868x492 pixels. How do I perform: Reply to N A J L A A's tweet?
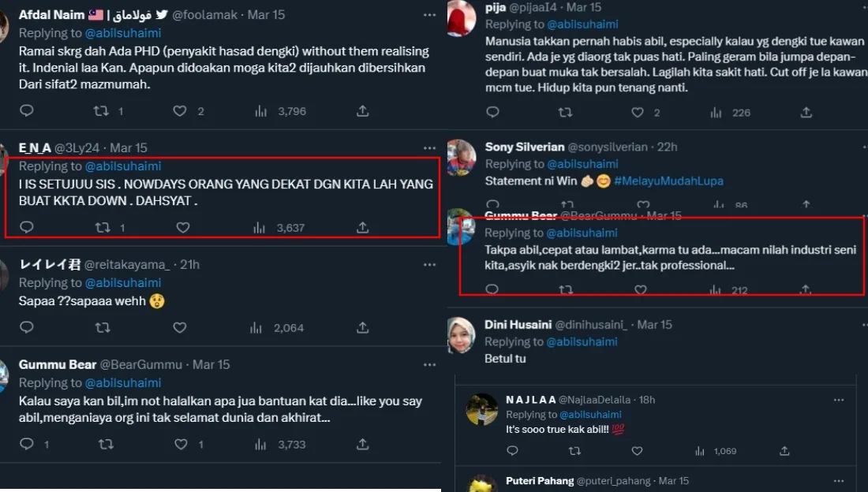tap(512, 451)
